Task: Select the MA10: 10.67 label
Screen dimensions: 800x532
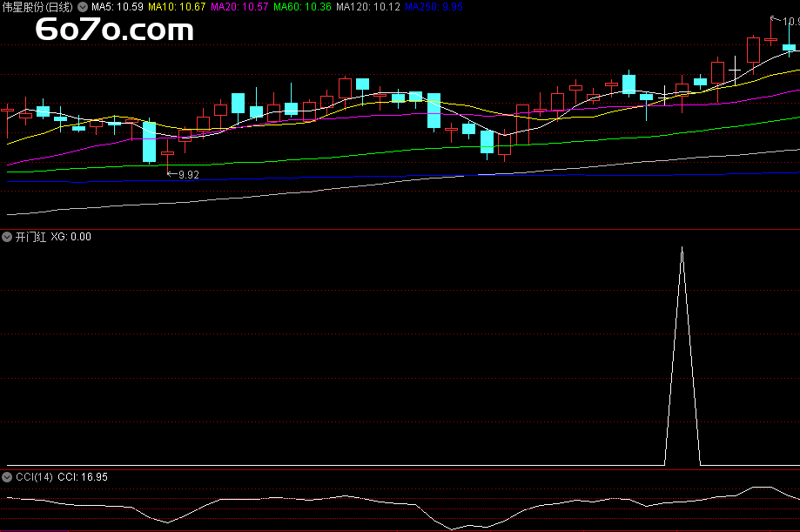Action: coord(177,7)
